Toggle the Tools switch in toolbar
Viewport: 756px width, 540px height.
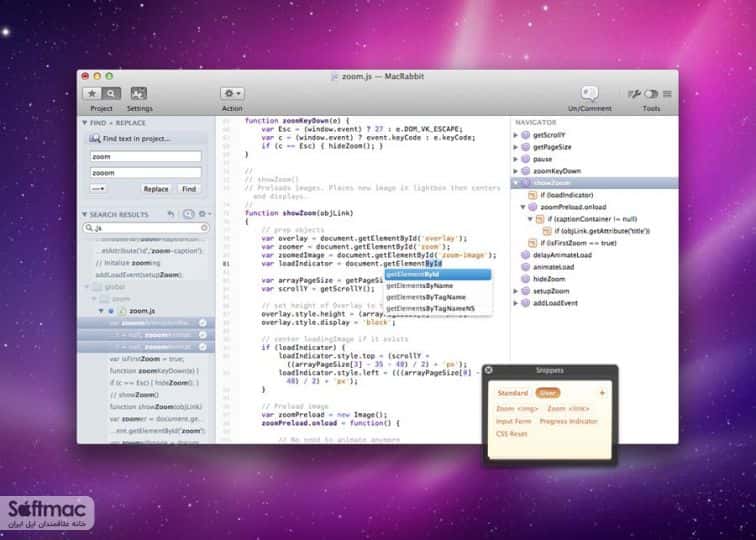[x=651, y=94]
